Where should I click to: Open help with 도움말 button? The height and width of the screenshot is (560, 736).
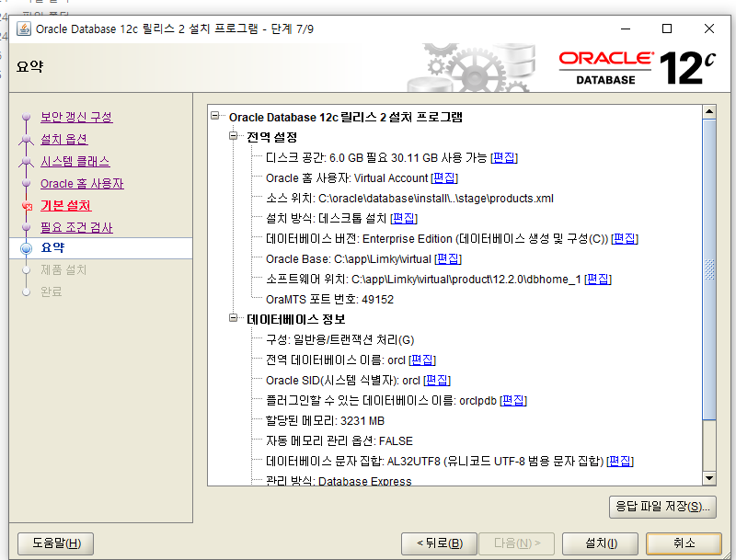pyautogui.click(x=56, y=543)
